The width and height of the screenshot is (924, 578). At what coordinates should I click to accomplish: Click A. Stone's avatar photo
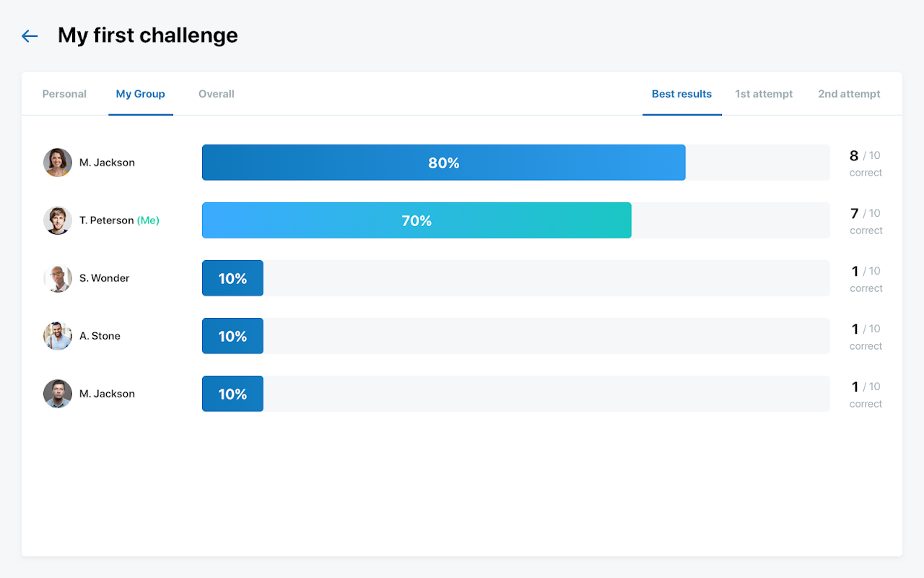click(x=58, y=336)
